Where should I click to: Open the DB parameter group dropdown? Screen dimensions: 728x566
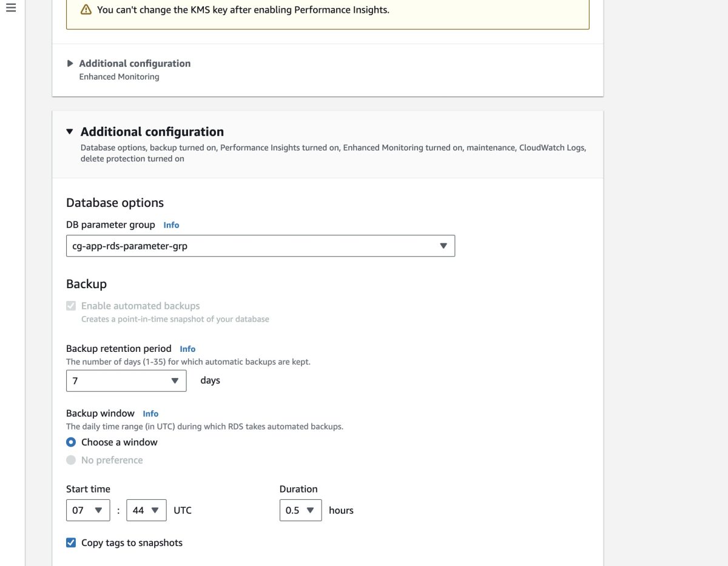(x=260, y=246)
